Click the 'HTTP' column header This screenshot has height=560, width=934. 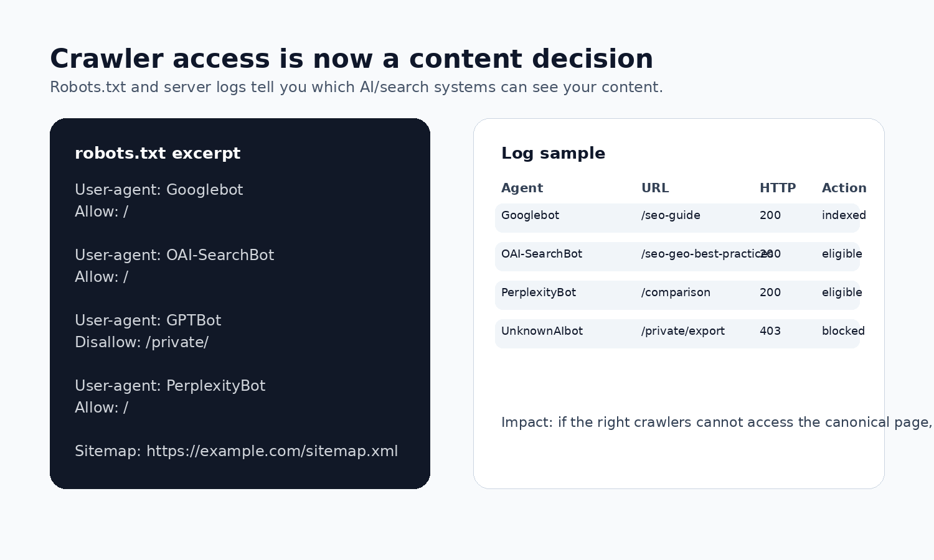coord(778,188)
